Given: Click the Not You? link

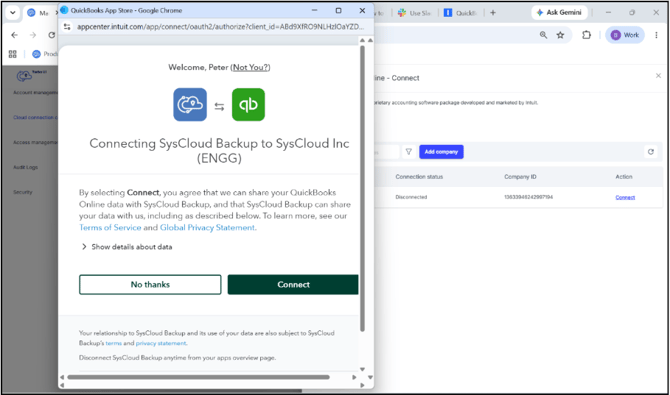Looking at the screenshot, I should point(250,67).
